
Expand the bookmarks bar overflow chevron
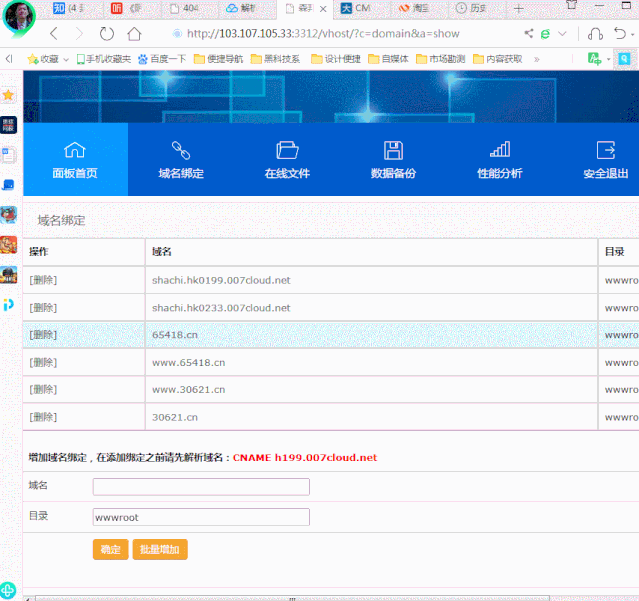click(x=537, y=59)
